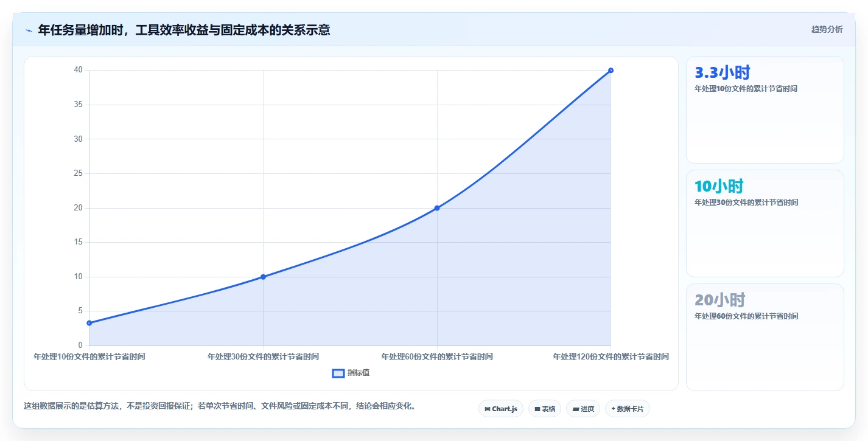Select the 表格 tag
The image size is (868, 441).
(545, 409)
